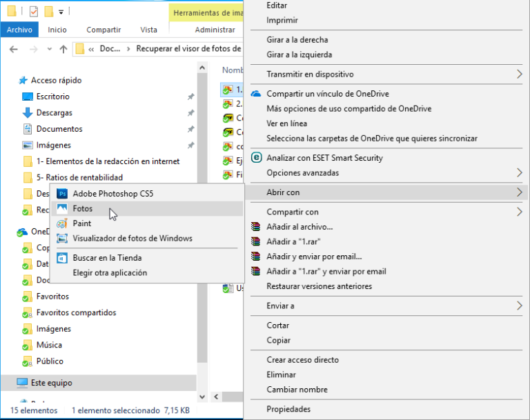Click the back navigation arrow
The image size is (530, 420).
[x=14, y=50]
